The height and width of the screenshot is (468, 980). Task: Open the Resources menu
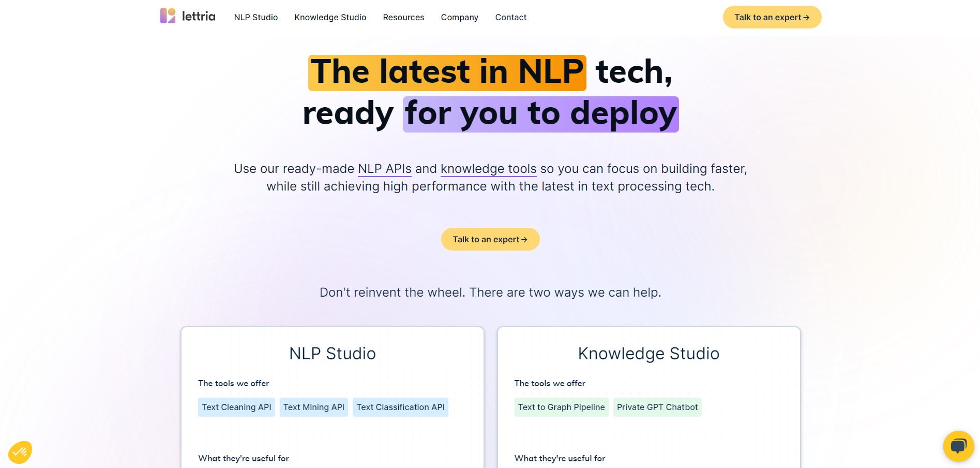pyautogui.click(x=403, y=17)
